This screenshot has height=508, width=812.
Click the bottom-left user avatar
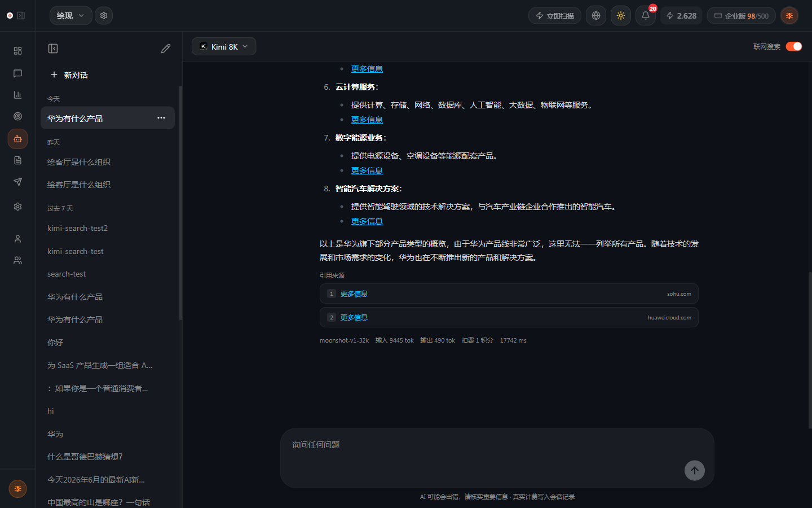point(17,489)
